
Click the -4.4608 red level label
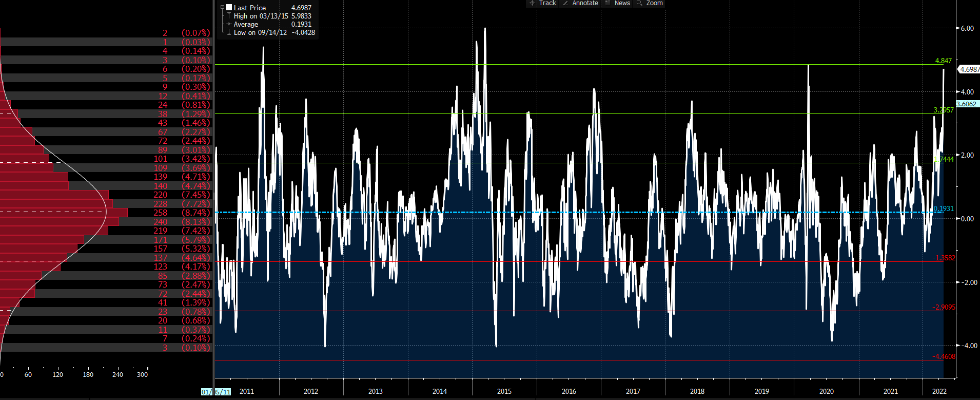pos(944,356)
